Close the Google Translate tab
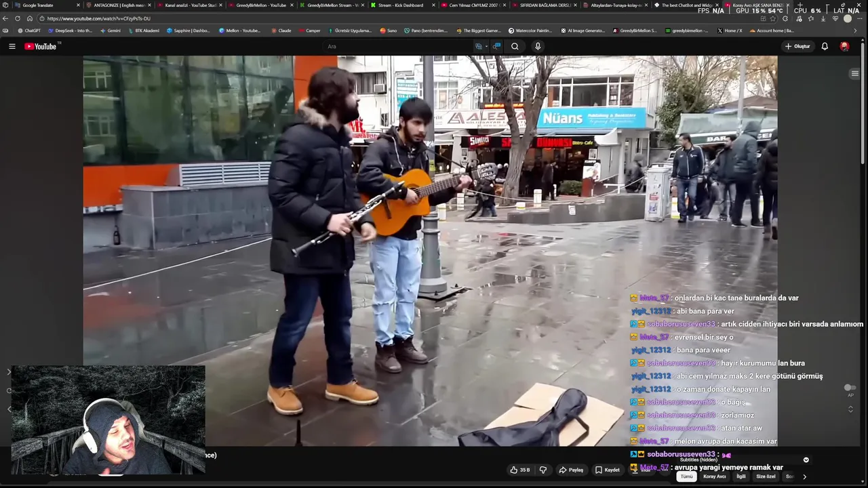The image size is (868, 488). (78, 5)
